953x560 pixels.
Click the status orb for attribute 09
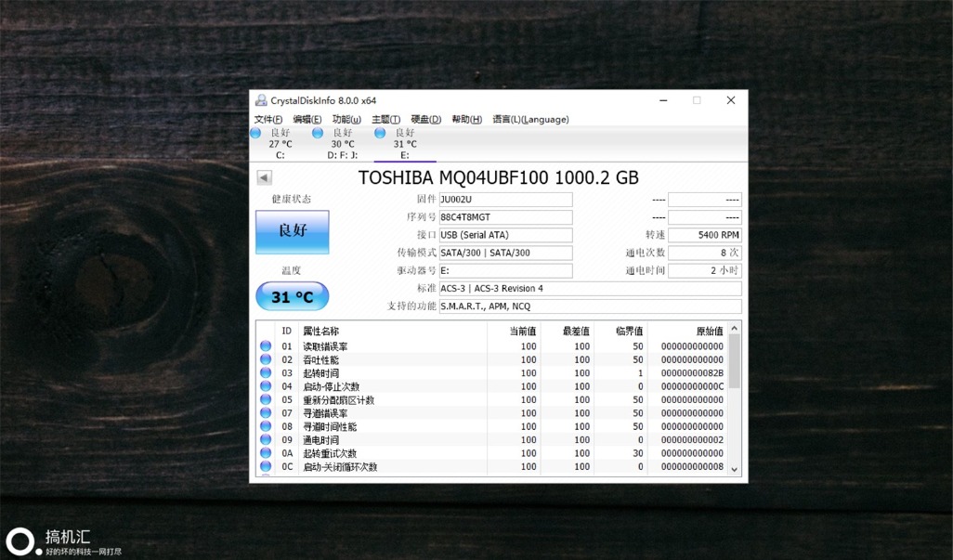pos(266,440)
